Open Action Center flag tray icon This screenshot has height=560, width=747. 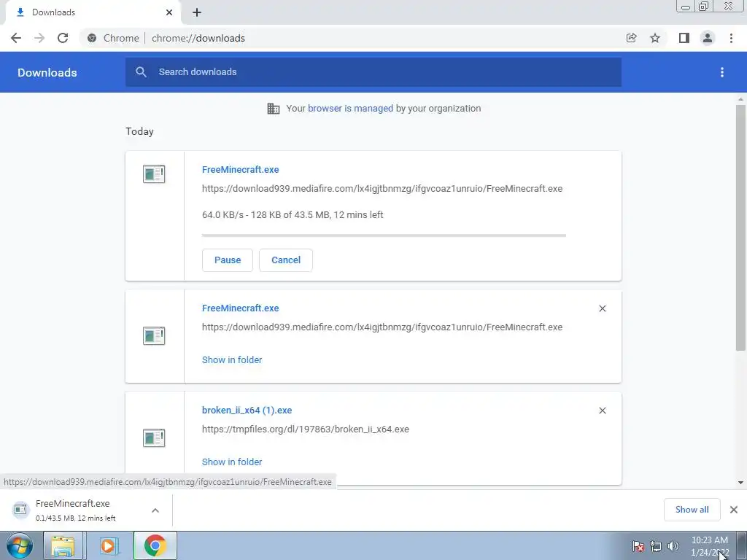[638, 546]
